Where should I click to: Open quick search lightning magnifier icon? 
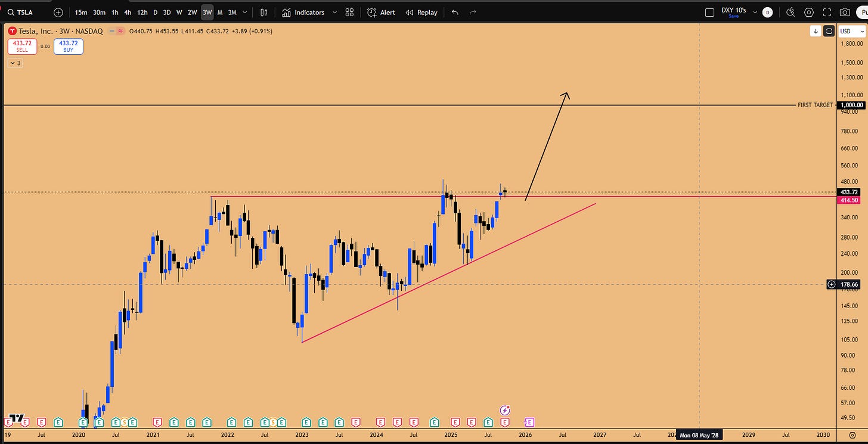tap(791, 12)
